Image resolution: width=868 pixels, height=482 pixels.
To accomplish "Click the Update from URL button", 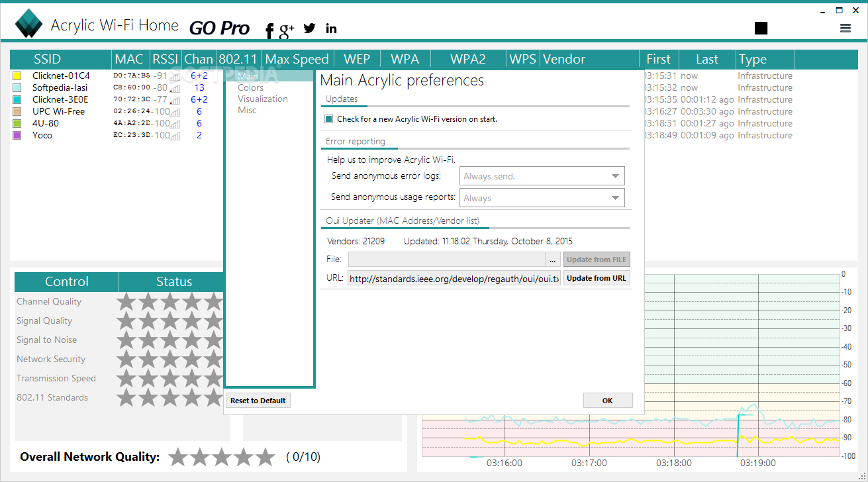I will (x=596, y=278).
